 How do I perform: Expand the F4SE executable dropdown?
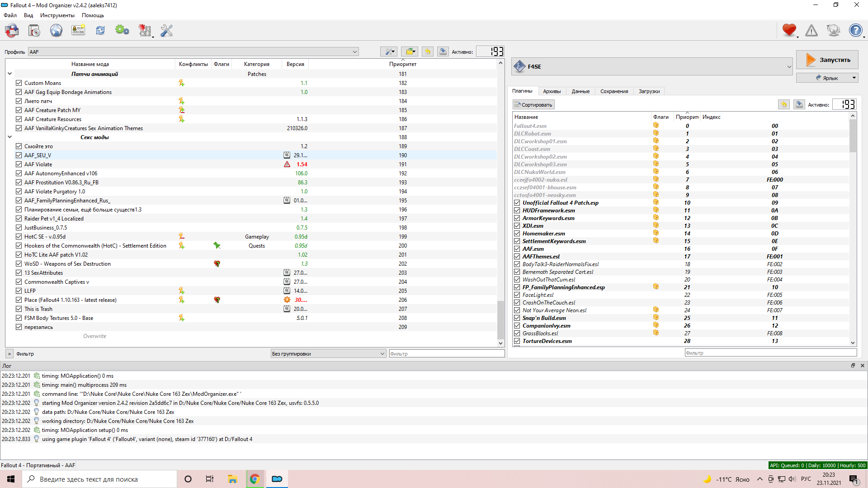tap(789, 66)
